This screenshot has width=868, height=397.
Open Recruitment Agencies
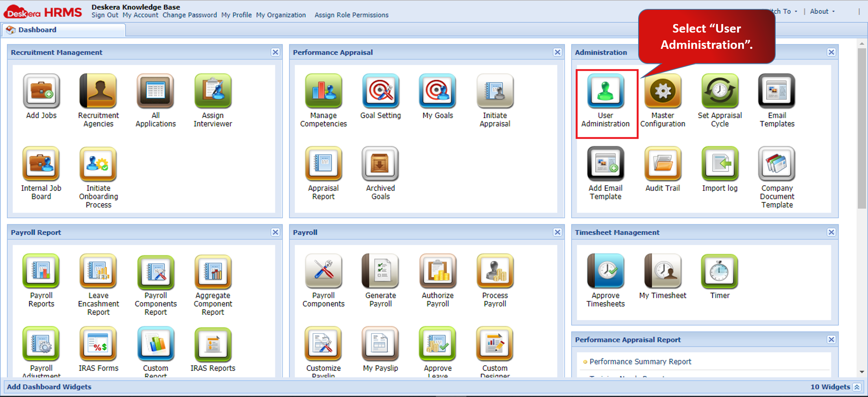tap(98, 91)
